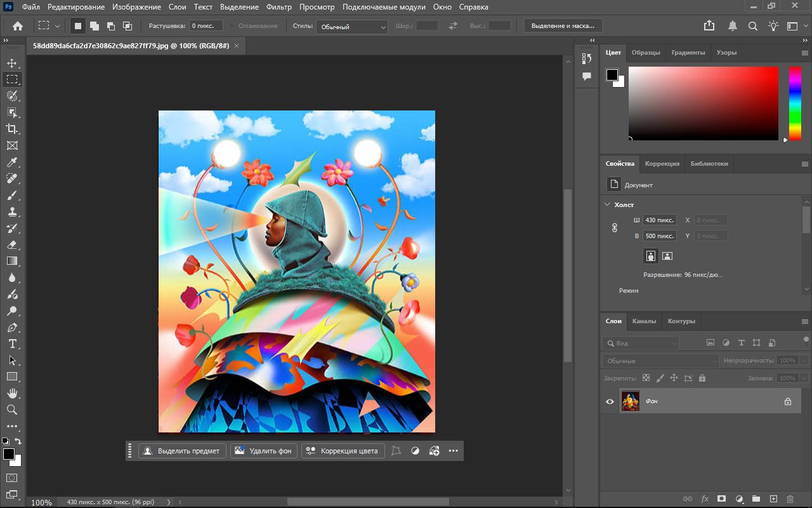Click the Выделить предмет button
The height and width of the screenshot is (508, 812).
[x=182, y=451]
